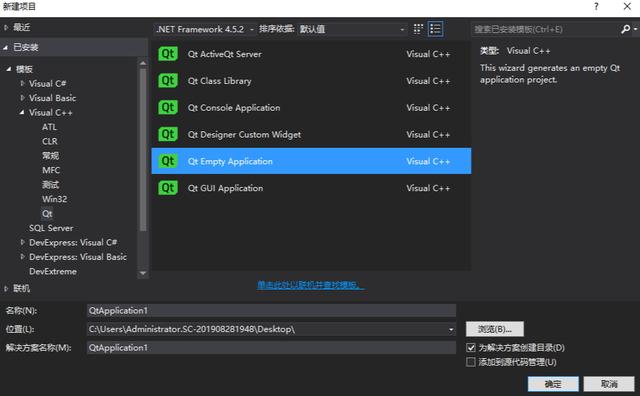Click the Qt Console Application icon

(168, 107)
